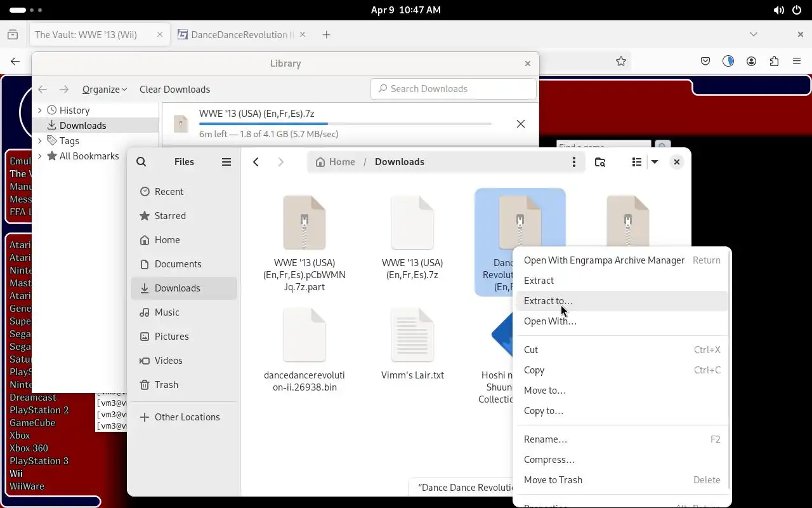
Task: Click Home in path bar
Action: [336, 162]
